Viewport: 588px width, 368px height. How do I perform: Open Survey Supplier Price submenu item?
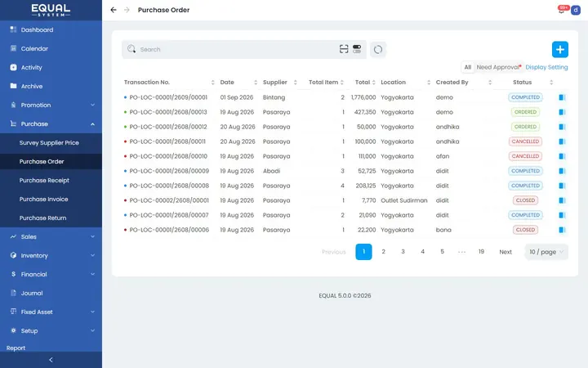[51, 142]
